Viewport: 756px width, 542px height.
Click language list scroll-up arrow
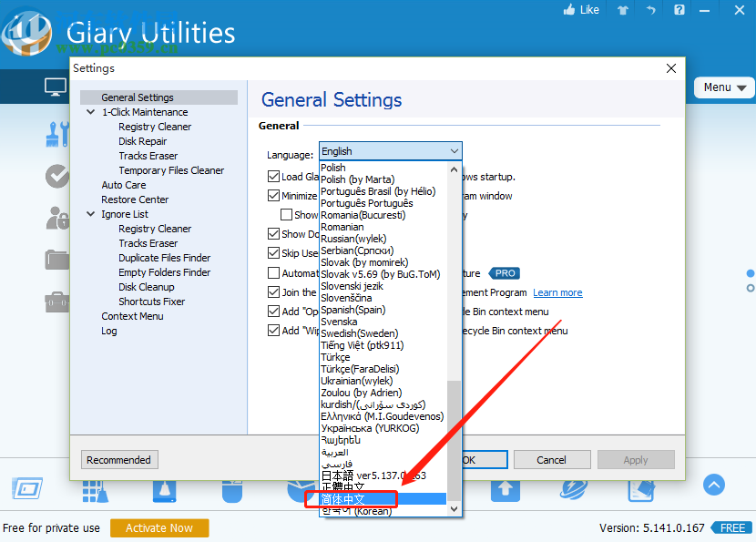point(454,169)
